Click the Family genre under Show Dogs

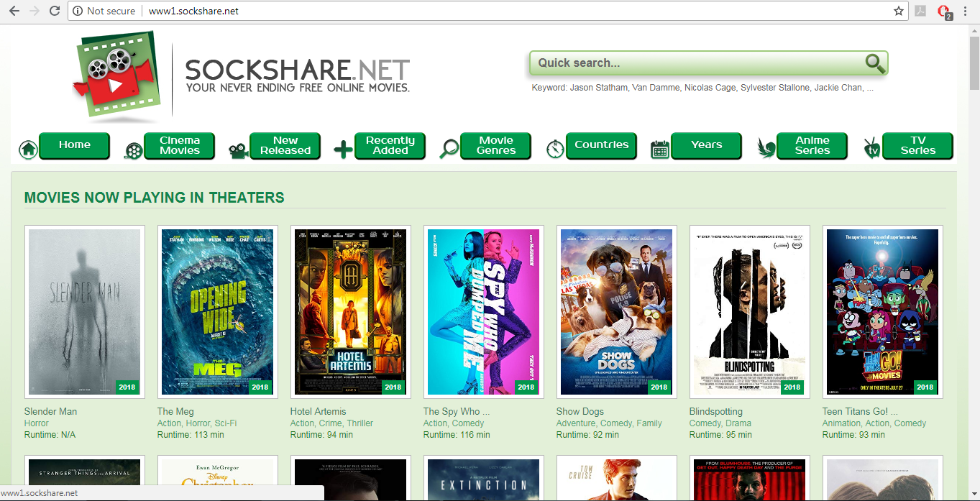coord(649,423)
